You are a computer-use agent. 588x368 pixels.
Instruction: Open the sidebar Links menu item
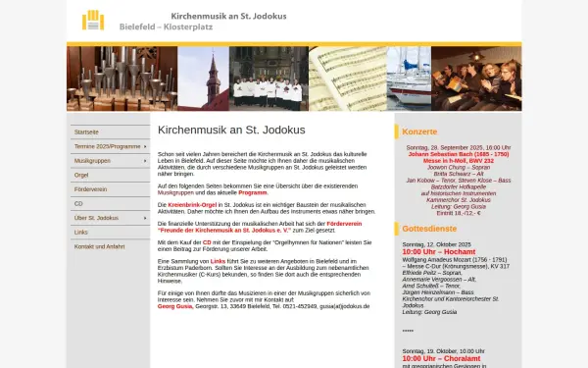(x=81, y=232)
